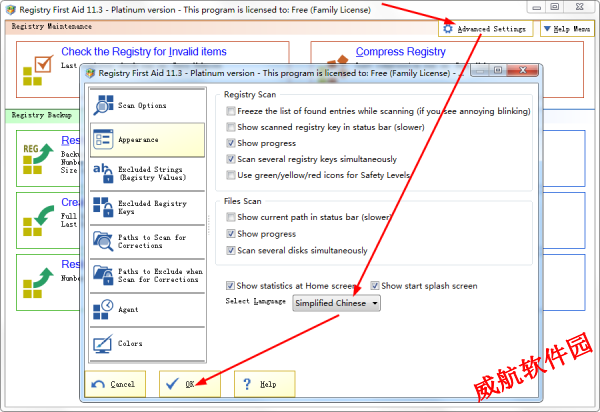
Task: Click the OK button
Action: coord(190,384)
